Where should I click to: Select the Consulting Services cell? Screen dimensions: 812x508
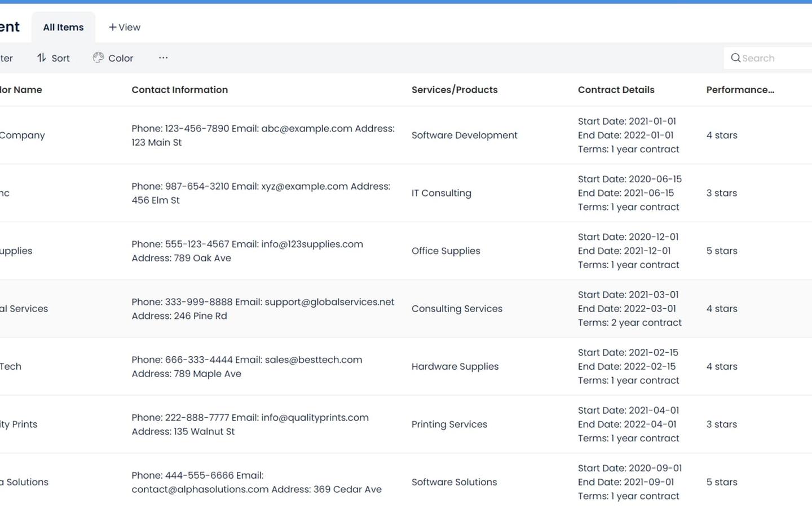click(x=457, y=309)
